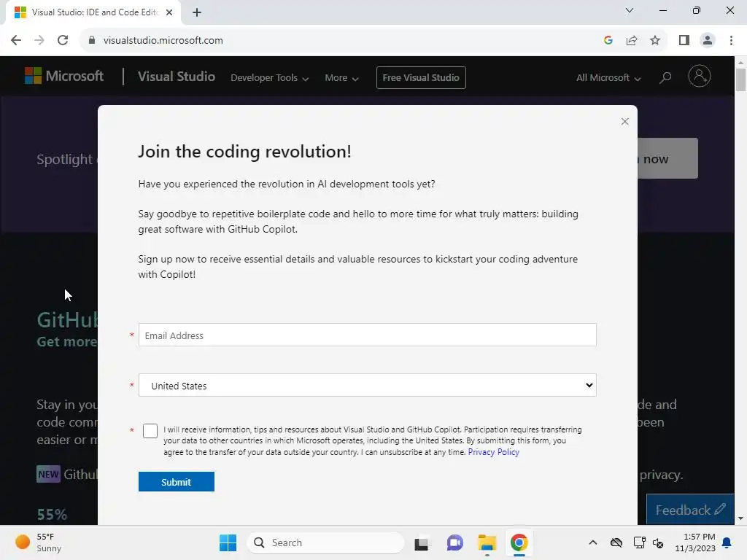Open the notifications bell icon
Screen dimensions: 747x560
click(727, 542)
